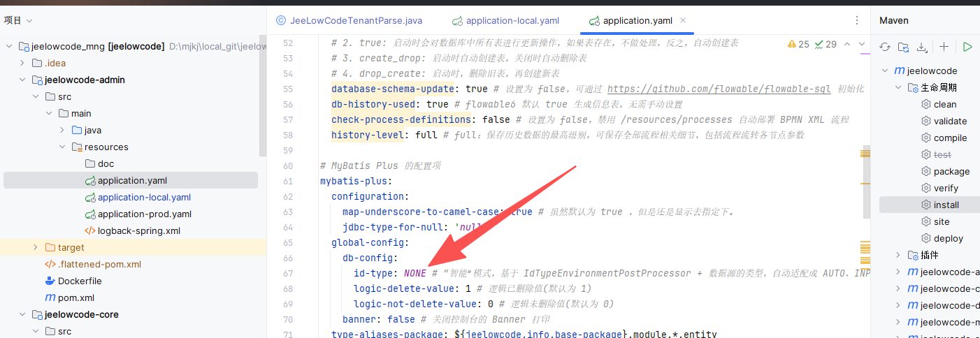The width and height of the screenshot is (980, 338).
Task: Select the Maven clean lifecycle goal
Action: coord(944,104)
